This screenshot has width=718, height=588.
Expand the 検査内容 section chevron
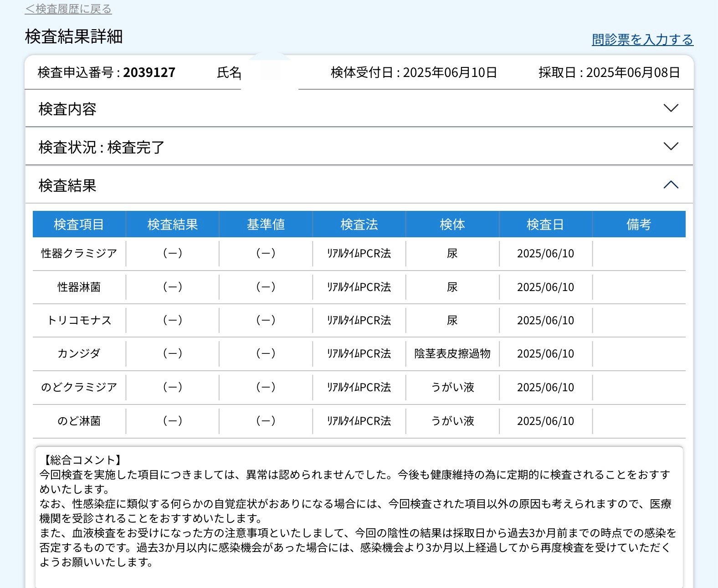pos(671,108)
